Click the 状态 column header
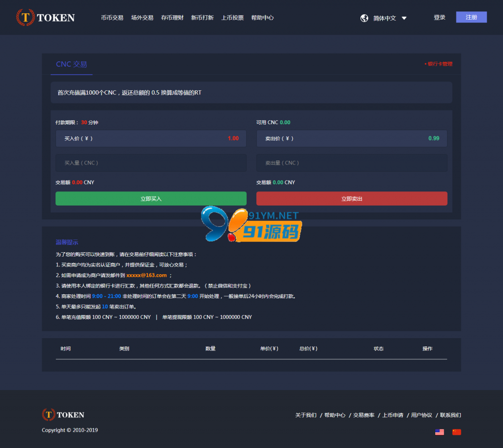503x448 pixels. [x=379, y=348]
